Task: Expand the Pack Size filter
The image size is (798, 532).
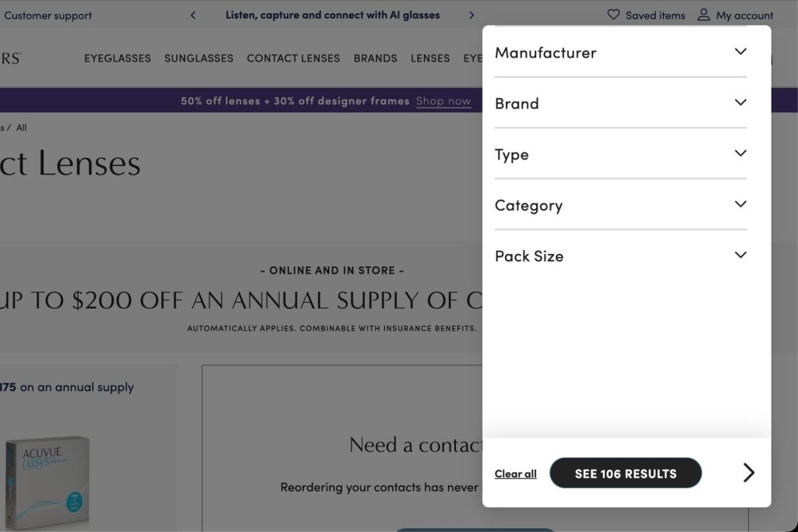Action: click(620, 255)
